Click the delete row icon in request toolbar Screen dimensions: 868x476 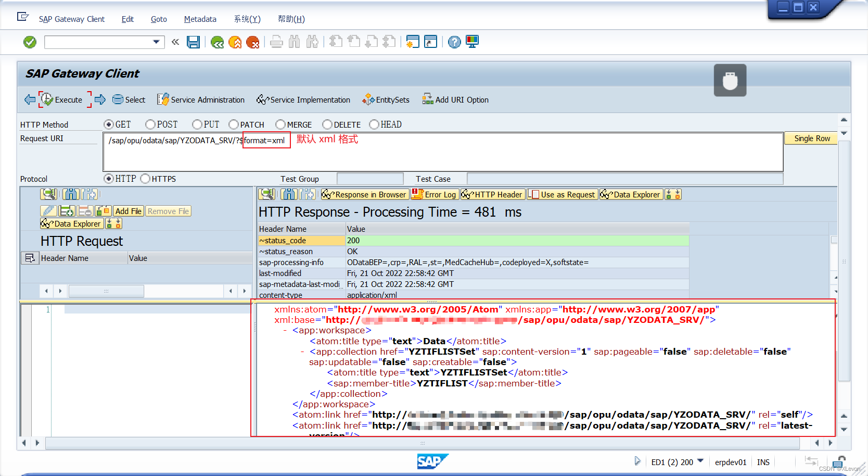point(85,211)
